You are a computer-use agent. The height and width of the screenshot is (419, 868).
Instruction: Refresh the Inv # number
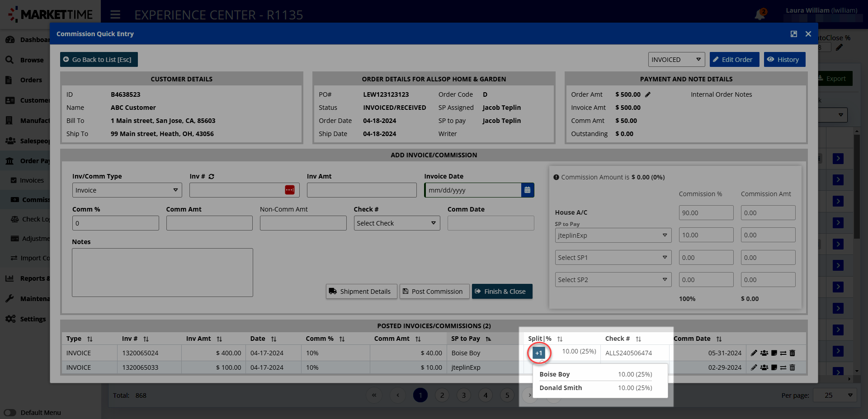pos(212,176)
